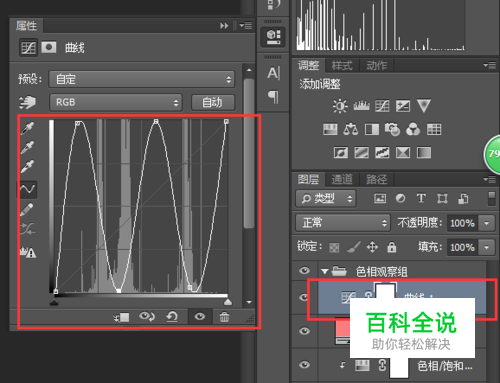Open the 填充 fill dropdown arrow
This screenshot has width=500, height=383.
click(x=487, y=247)
